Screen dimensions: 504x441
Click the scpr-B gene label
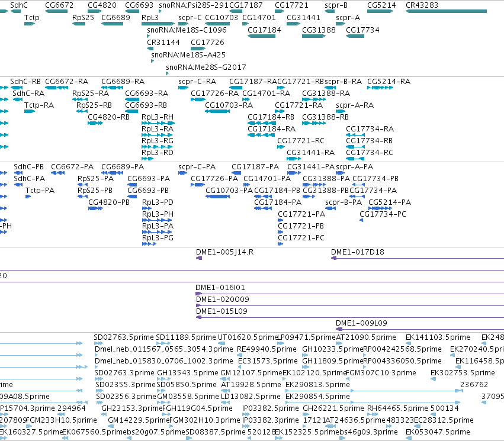[x=336, y=5]
